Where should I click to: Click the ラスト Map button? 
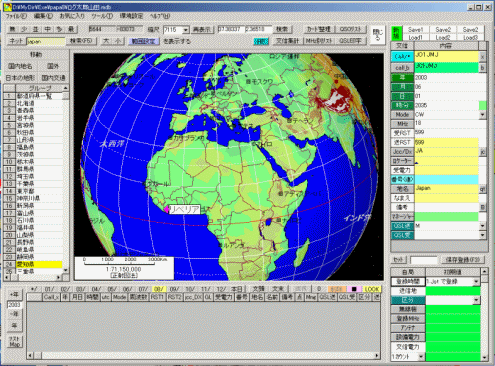coord(14,342)
